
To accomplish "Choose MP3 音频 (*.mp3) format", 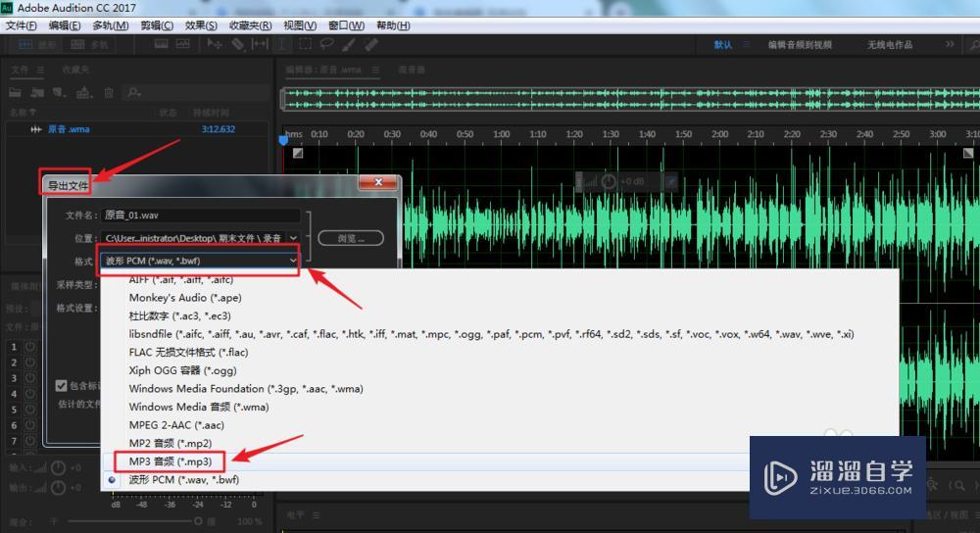I will (170, 461).
